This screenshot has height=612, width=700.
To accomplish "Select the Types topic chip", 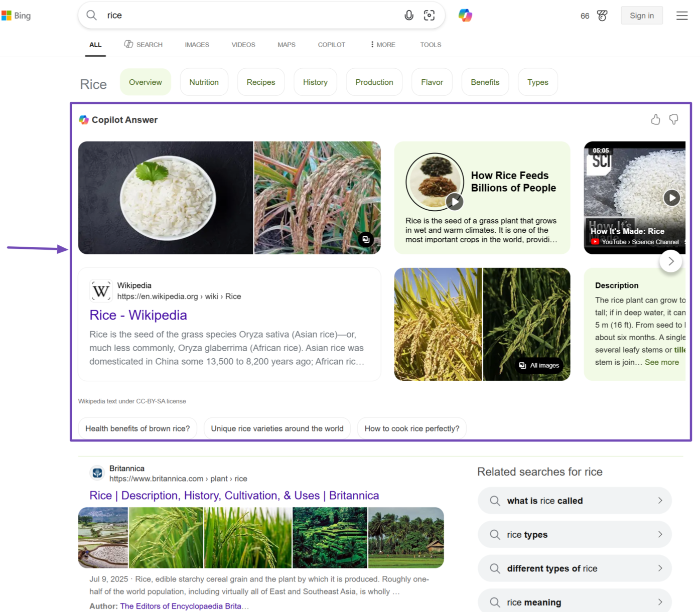I will (x=538, y=82).
